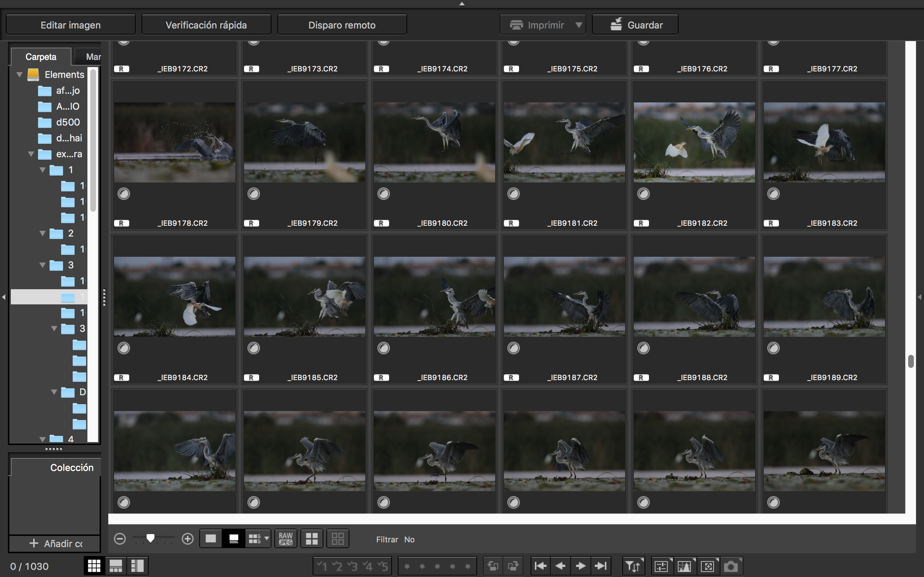Image resolution: width=924 pixels, height=577 pixels.
Task: Switch to the Carpeta tab
Action: click(x=41, y=57)
